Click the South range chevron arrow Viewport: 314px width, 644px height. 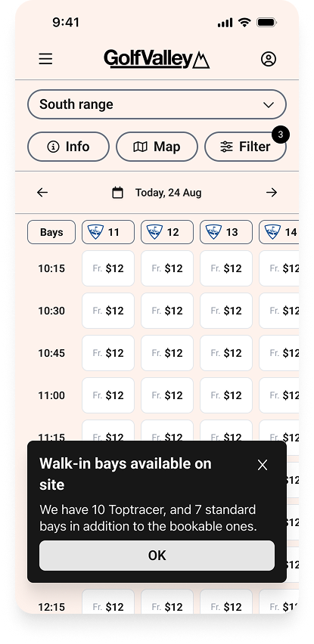click(269, 105)
